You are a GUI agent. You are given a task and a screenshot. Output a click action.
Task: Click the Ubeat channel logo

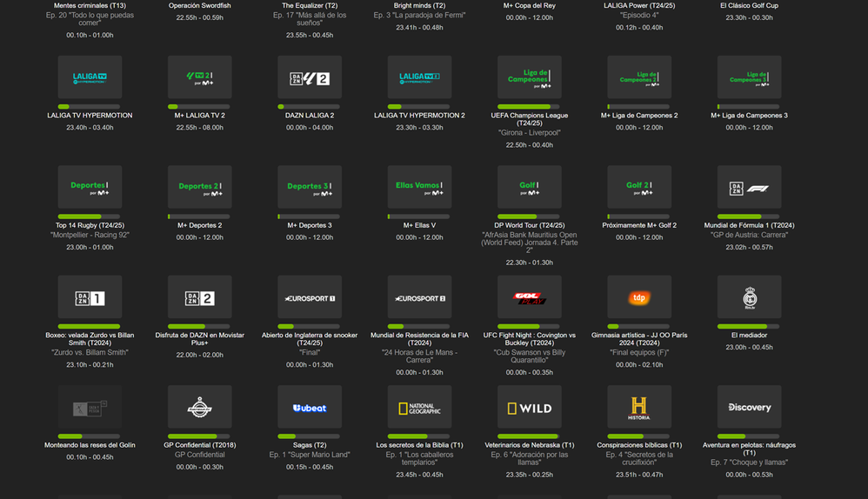(310, 408)
